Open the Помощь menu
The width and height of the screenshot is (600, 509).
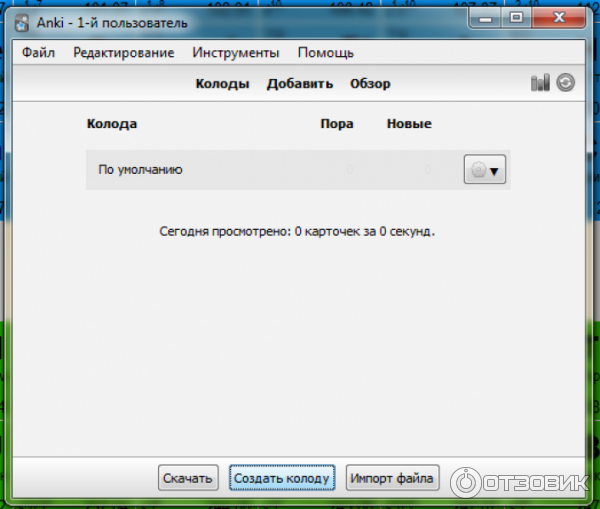coord(325,53)
